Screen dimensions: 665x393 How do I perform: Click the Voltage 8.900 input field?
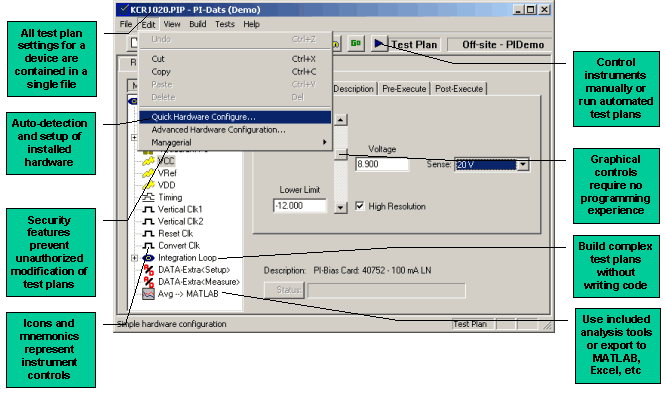(x=382, y=164)
